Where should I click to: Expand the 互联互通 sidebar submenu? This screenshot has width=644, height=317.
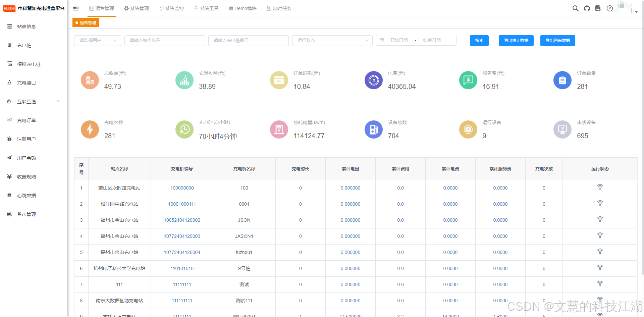(34, 101)
